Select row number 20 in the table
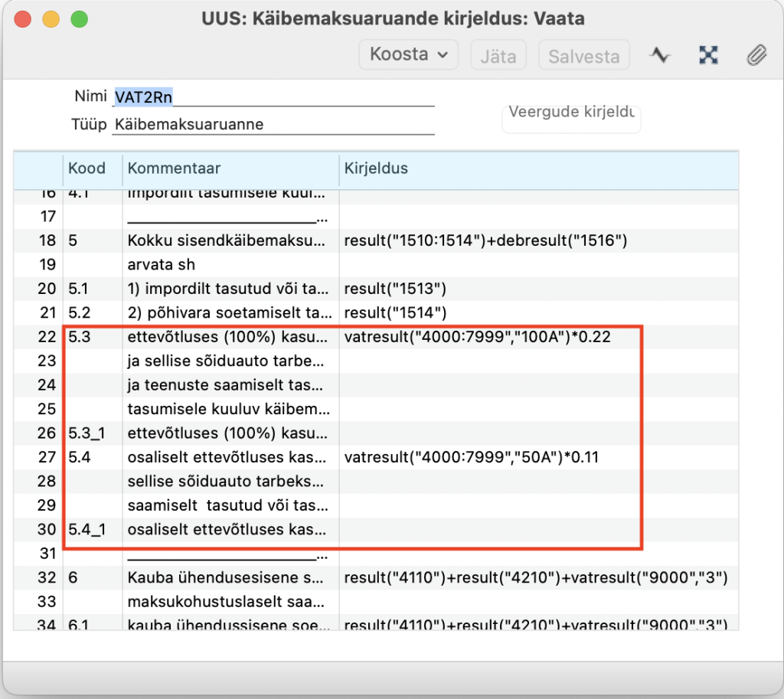This screenshot has height=699, width=784. pyautogui.click(x=47, y=289)
